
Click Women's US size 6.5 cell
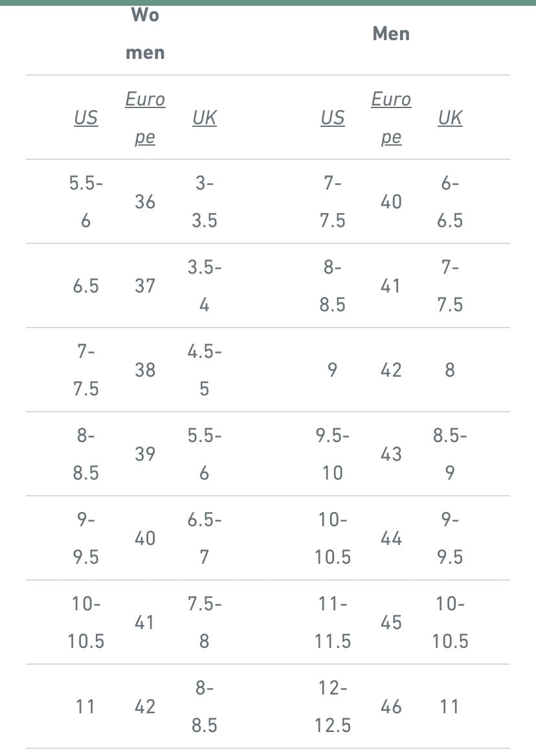[85, 286]
